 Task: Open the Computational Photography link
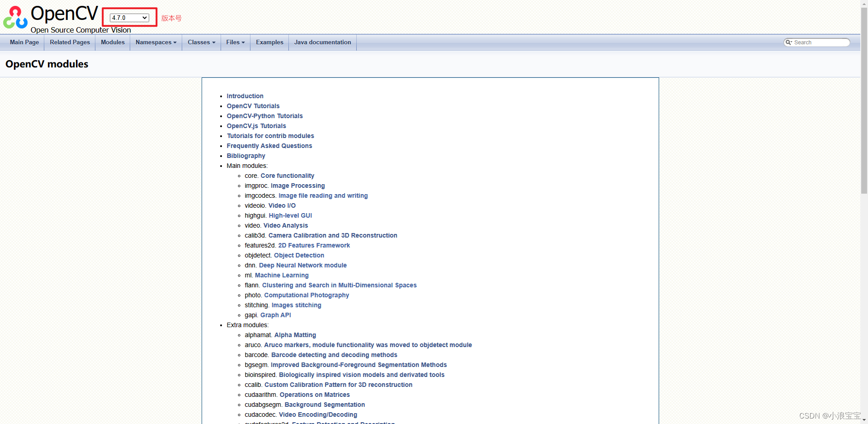pos(307,295)
